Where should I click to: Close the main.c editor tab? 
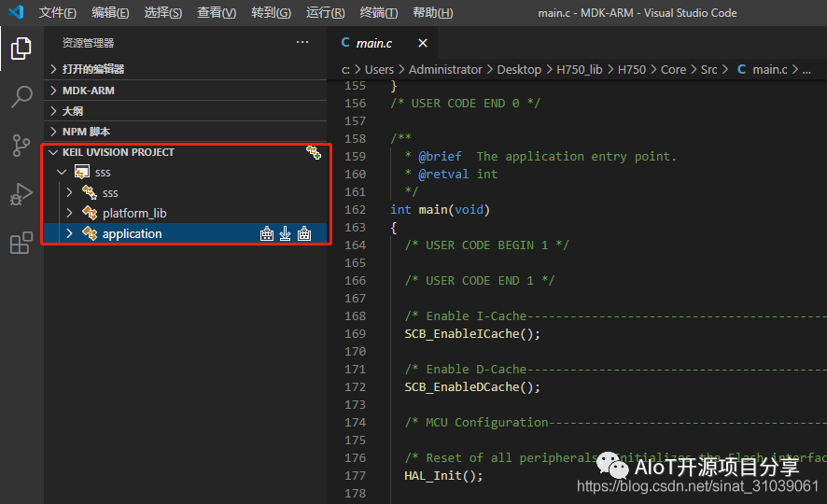(423, 43)
